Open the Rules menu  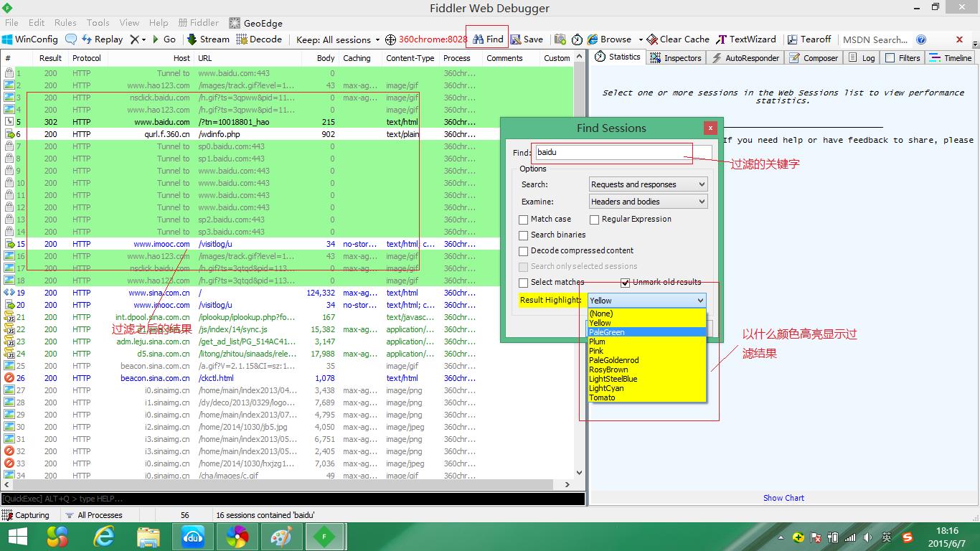(65, 23)
